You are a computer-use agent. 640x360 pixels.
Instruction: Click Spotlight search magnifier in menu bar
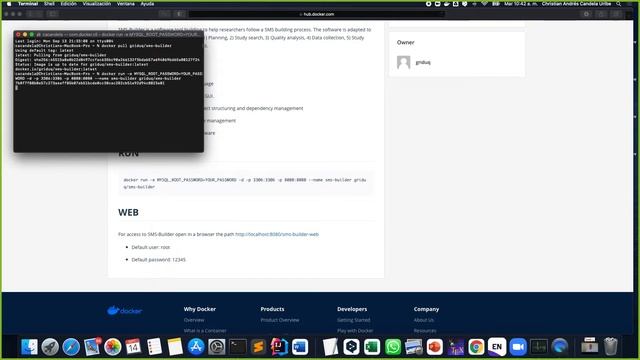click(619, 4)
